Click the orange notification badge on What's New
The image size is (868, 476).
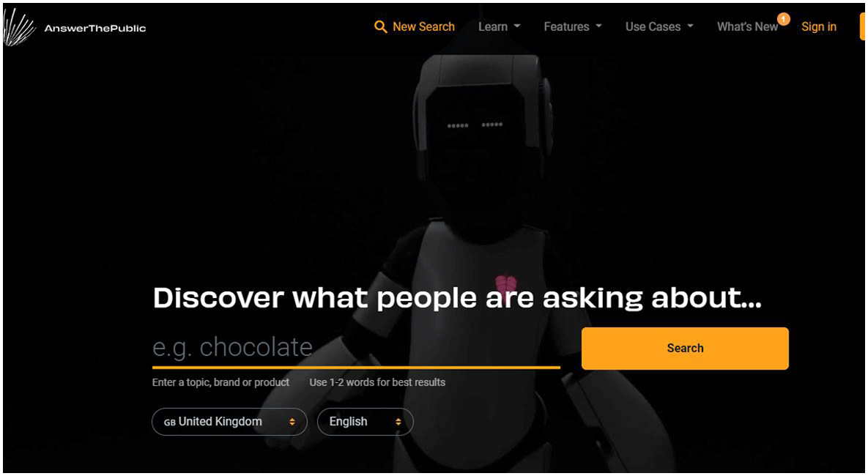(783, 19)
